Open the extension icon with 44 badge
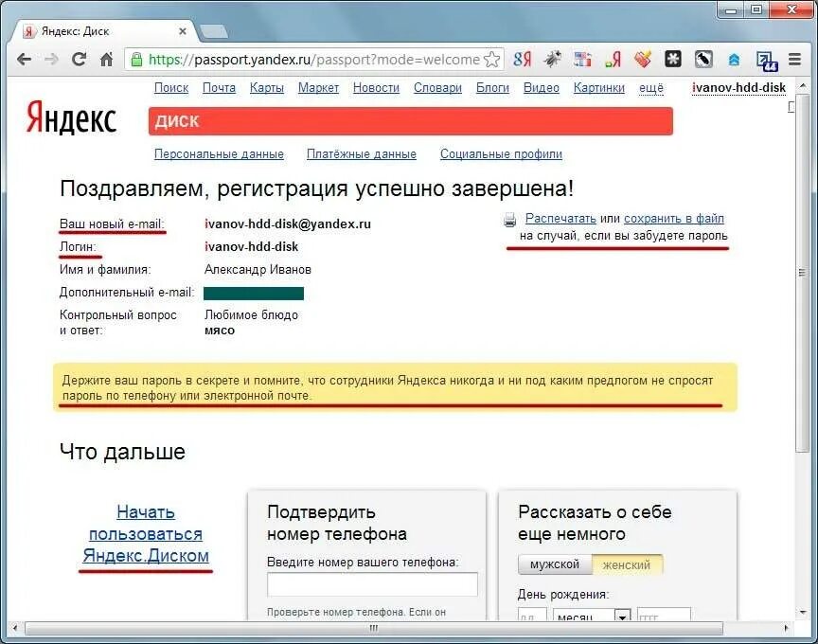Screen dimensions: 818x644 click(767, 61)
